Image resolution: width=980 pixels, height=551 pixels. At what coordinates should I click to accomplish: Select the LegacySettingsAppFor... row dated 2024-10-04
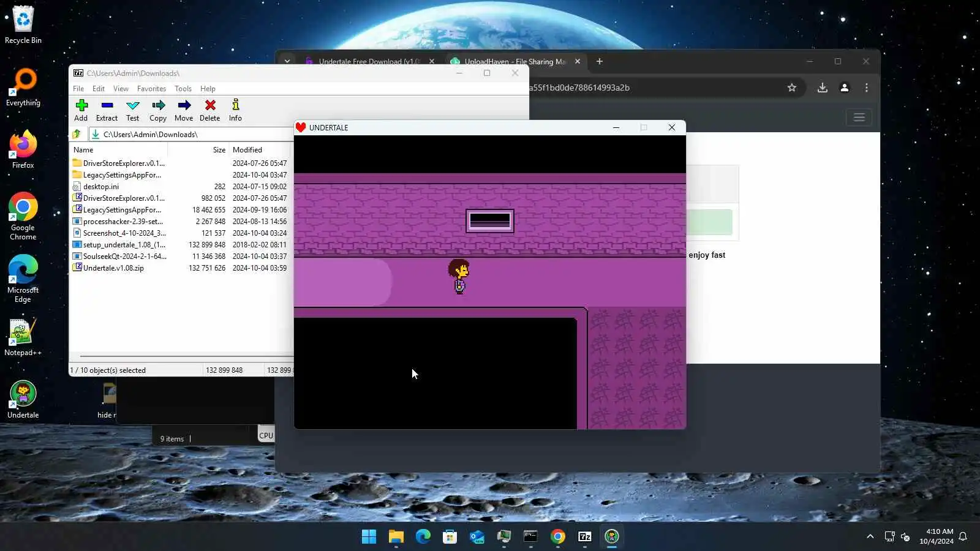[180, 175]
